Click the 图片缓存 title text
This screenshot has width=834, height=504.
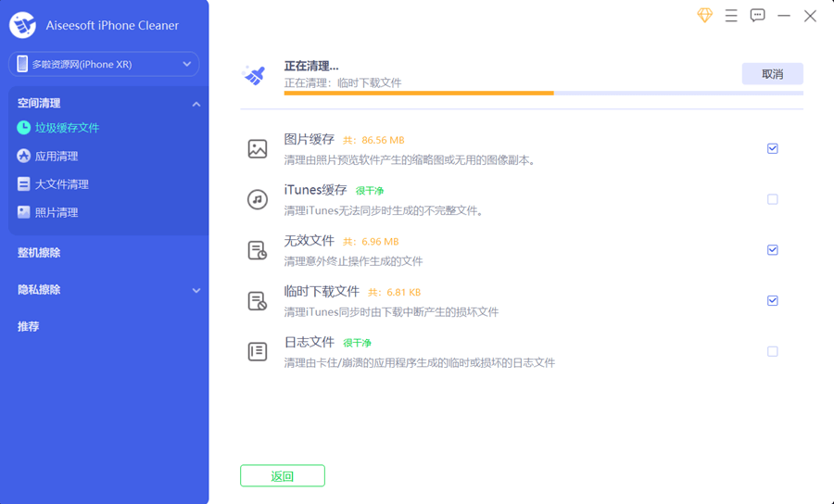click(x=309, y=139)
